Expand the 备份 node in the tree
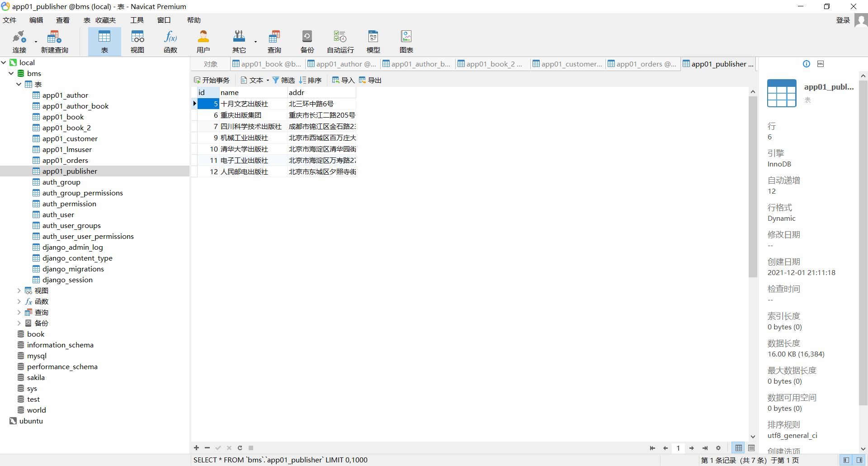868x466 pixels. click(x=19, y=323)
